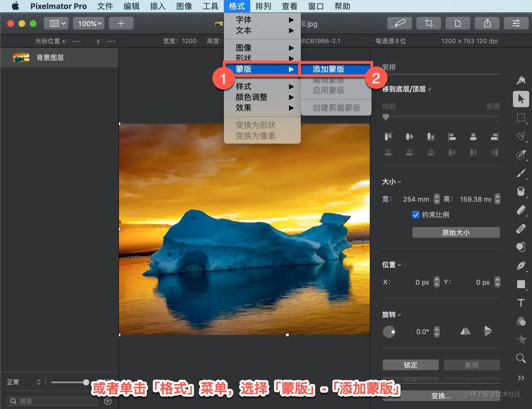Open the 正常 blend mode dropdown
Viewport: 532px width, 409px height.
click(x=24, y=382)
